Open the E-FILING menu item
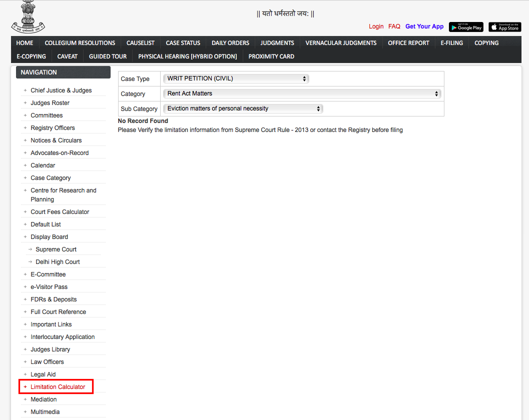This screenshot has height=420, width=529. tap(452, 43)
